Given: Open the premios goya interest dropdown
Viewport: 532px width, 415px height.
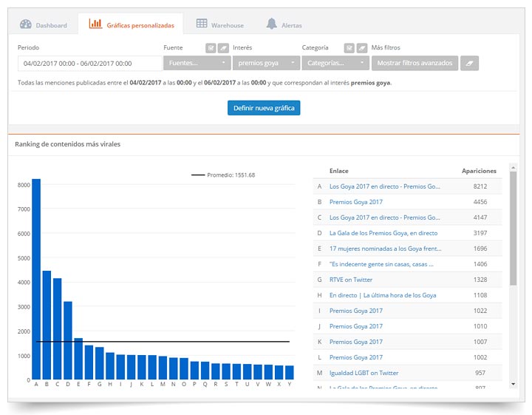Looking at the screenshot, I should 266,63.
